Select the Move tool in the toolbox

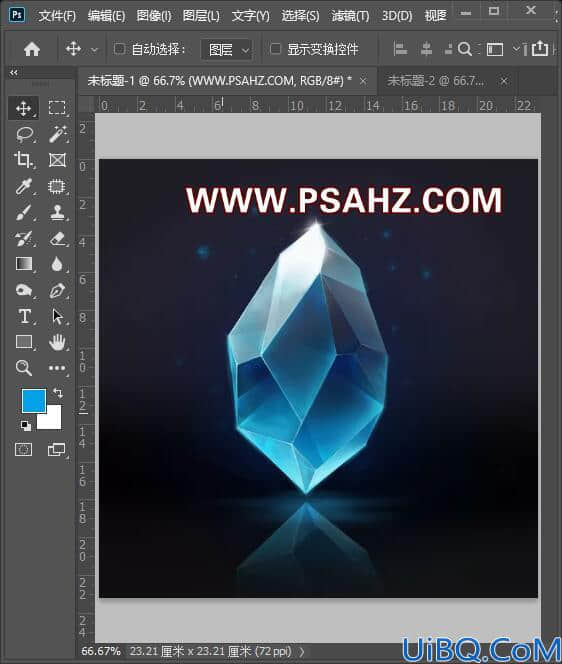click(x=23, y=108)
